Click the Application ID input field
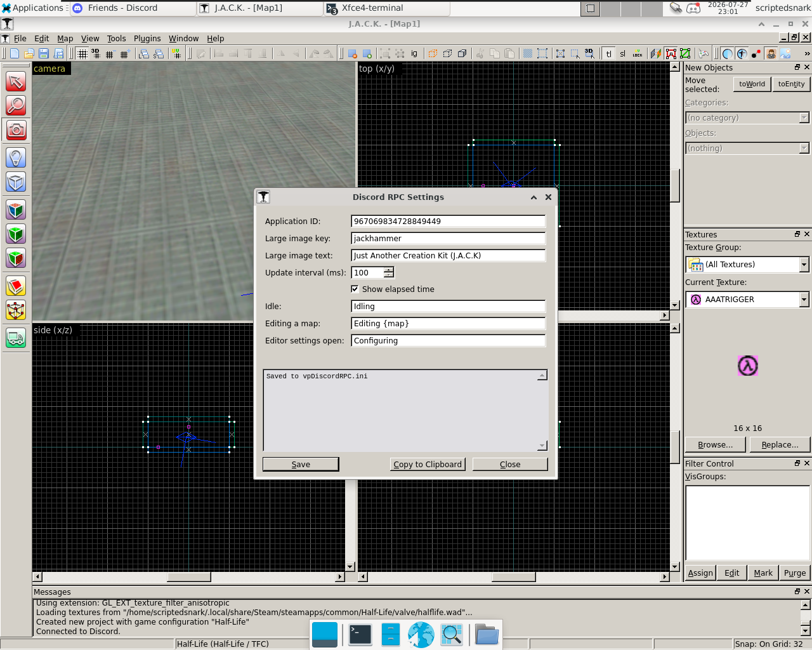Viewport: 812px width, 650px height. tap(448, 221)
